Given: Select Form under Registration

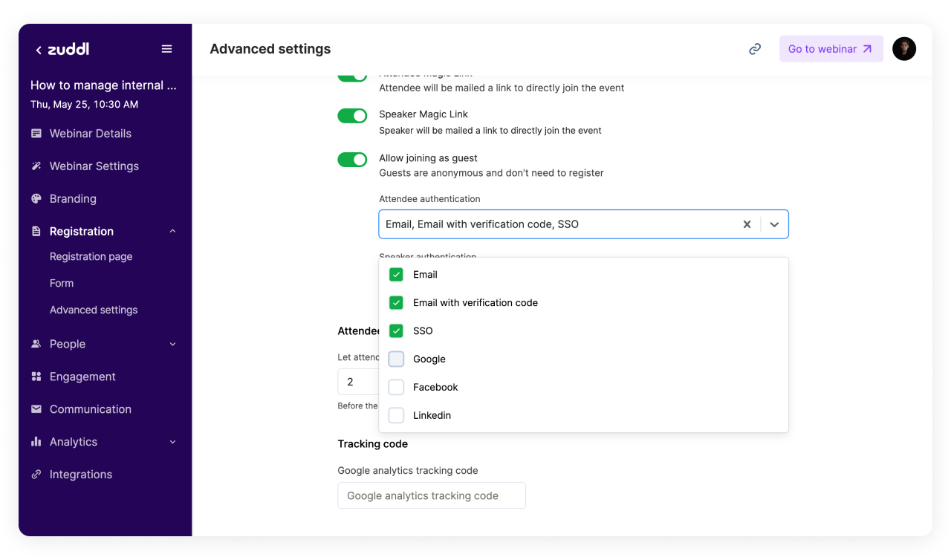Looking at the screenshot, I should (62, 284).
